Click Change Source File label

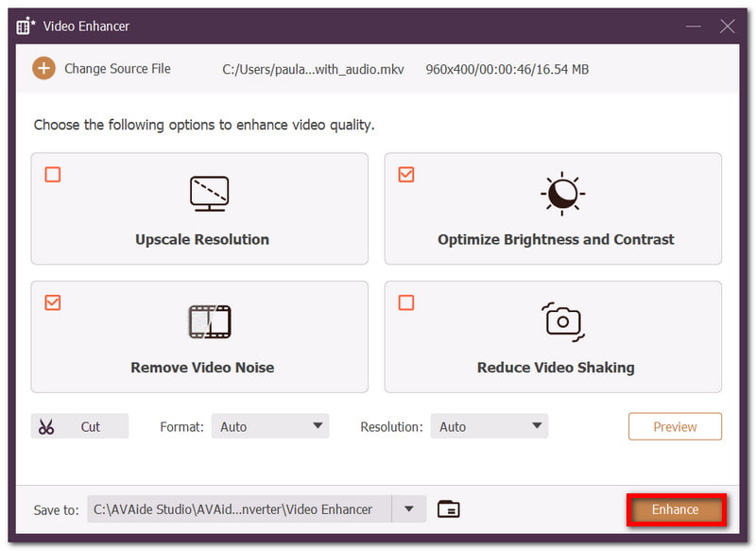117,68
